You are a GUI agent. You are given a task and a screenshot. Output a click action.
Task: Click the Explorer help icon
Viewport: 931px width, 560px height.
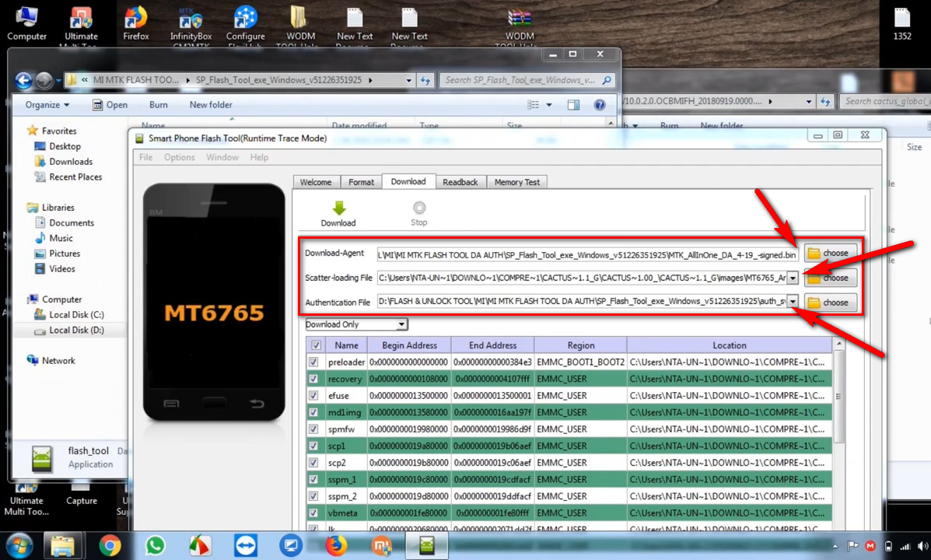pos(600,105)
